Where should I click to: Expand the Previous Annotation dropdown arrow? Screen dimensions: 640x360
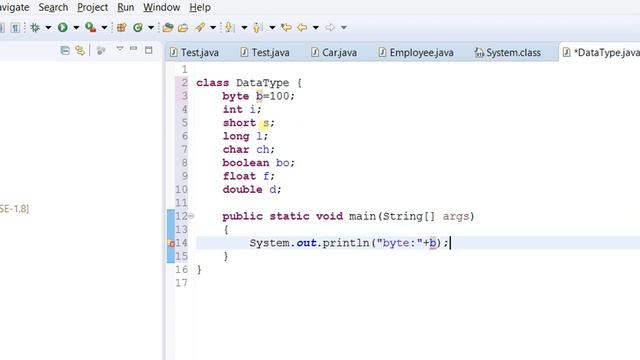click(272, 28)
